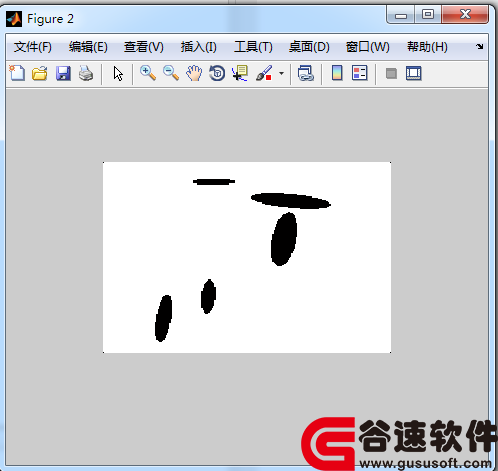Select the Pan hand tool
Screen dimensions: 498x471
tap(194, 73)
